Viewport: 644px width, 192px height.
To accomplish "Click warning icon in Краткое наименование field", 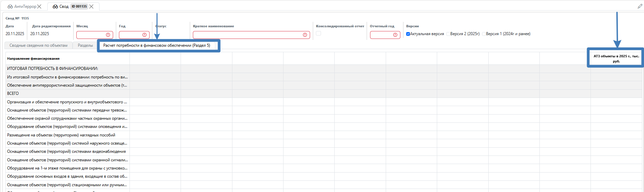I will tap(305, 35).
